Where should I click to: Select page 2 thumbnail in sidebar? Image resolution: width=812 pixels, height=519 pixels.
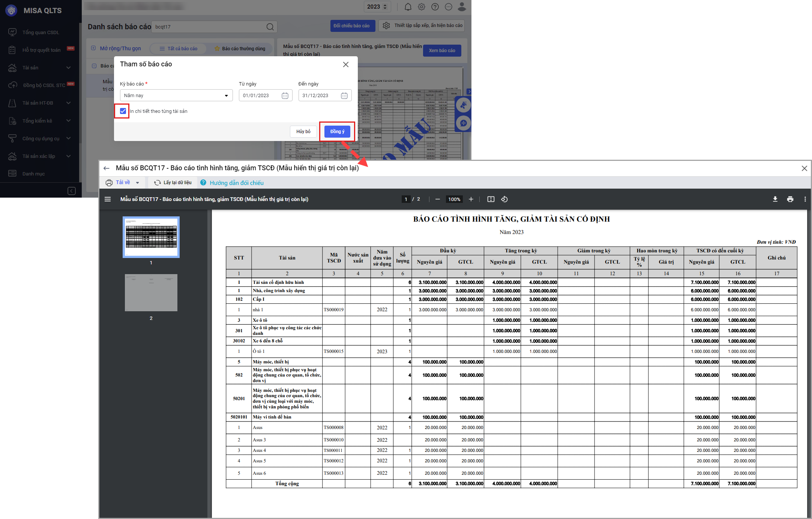click(x=151, y=292)
